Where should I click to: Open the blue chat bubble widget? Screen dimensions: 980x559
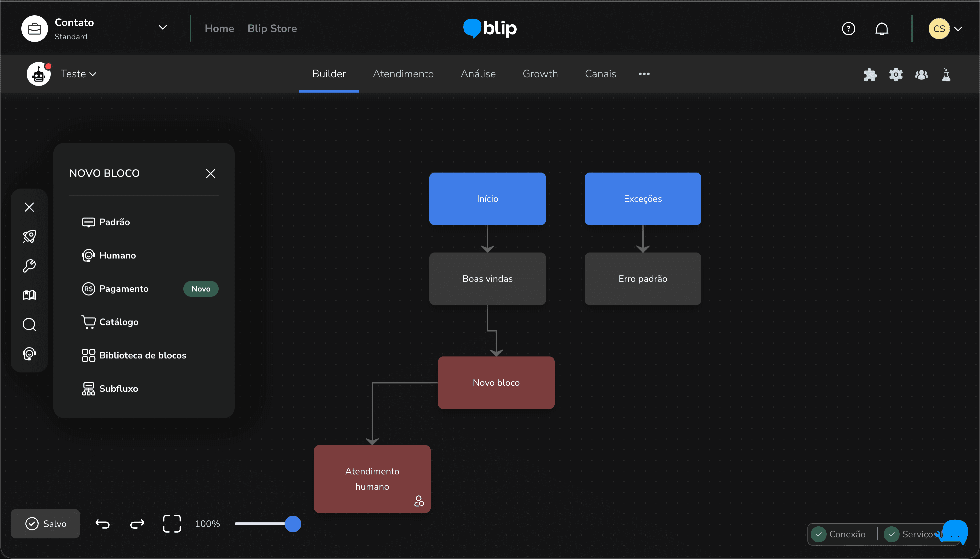954,532
